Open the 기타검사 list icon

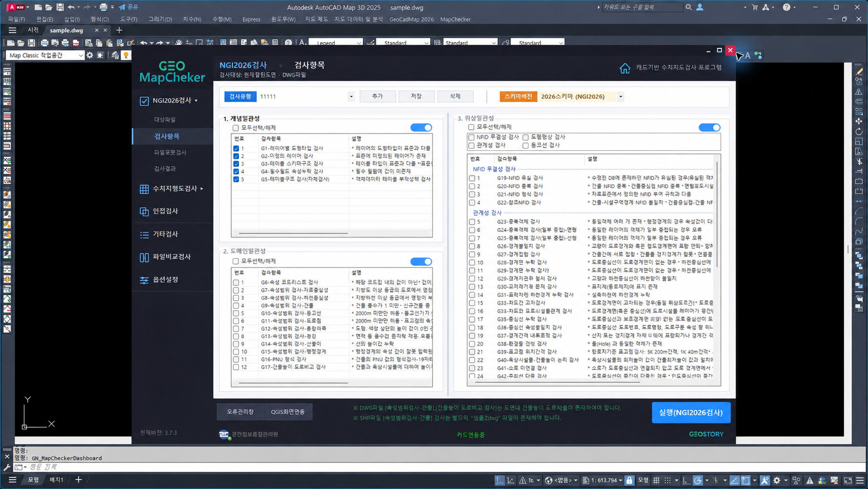click(144, 235)
